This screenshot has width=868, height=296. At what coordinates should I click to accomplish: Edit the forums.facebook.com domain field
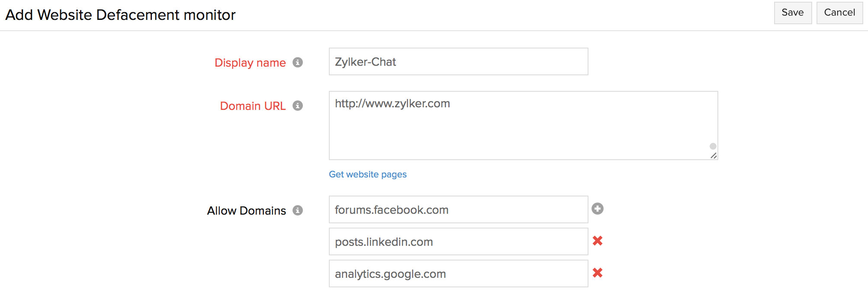point(458,210)
